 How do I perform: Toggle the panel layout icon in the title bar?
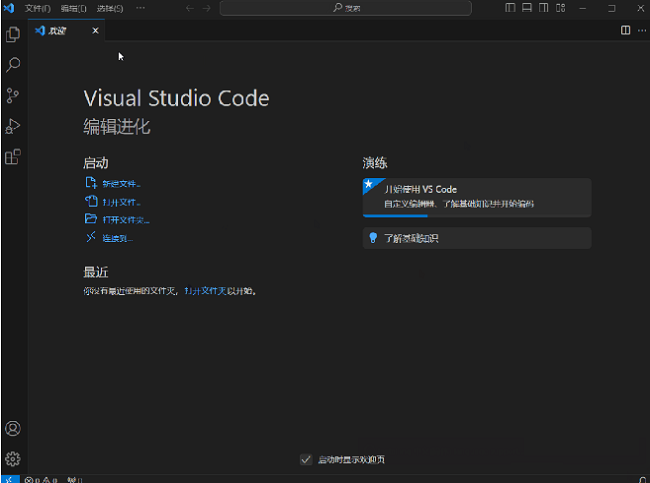pos(526,8)
